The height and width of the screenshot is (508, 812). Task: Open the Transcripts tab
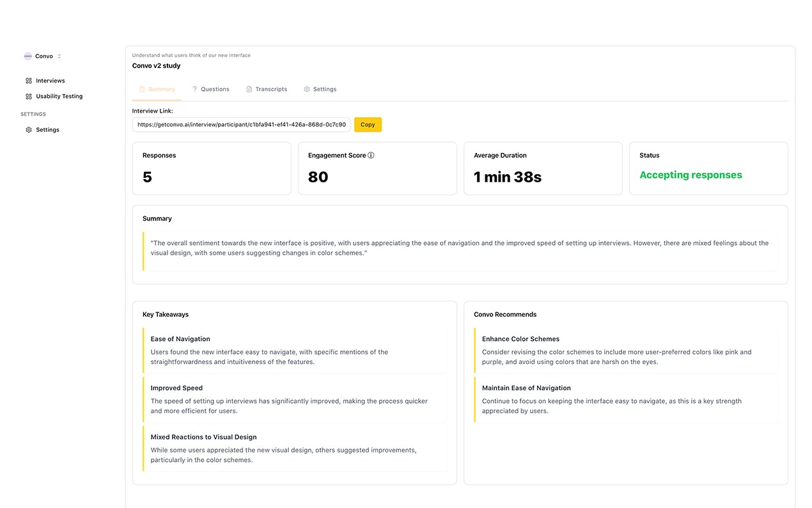(x=271, y=90)
